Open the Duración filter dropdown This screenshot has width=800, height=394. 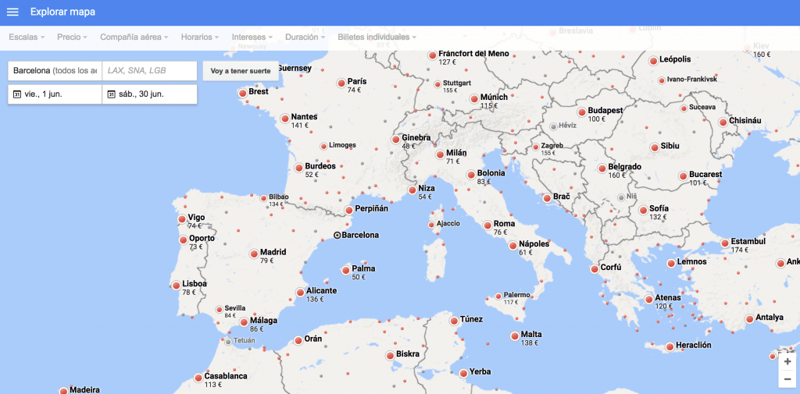click(305, 37)
